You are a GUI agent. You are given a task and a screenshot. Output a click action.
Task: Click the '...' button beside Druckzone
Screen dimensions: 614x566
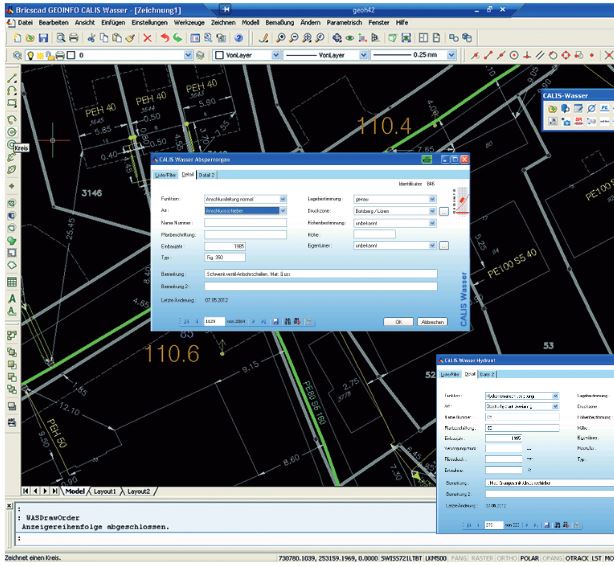(444, 212)
